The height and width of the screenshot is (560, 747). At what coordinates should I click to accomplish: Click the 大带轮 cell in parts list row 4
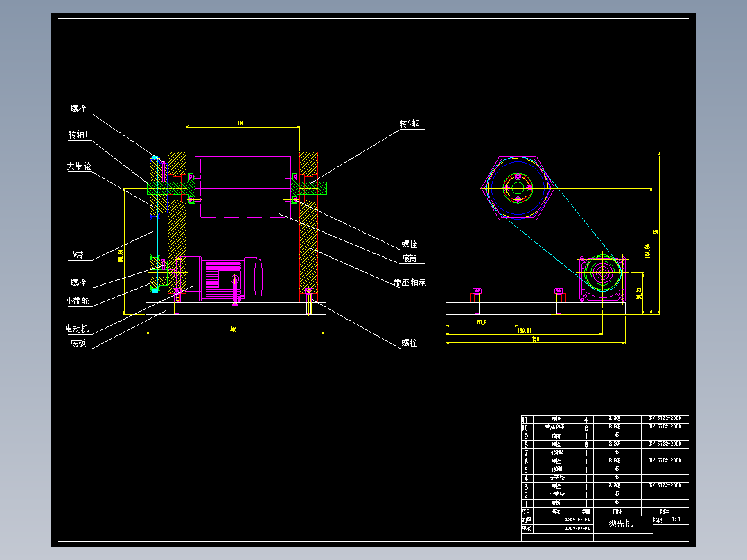(x=556, y=478)
